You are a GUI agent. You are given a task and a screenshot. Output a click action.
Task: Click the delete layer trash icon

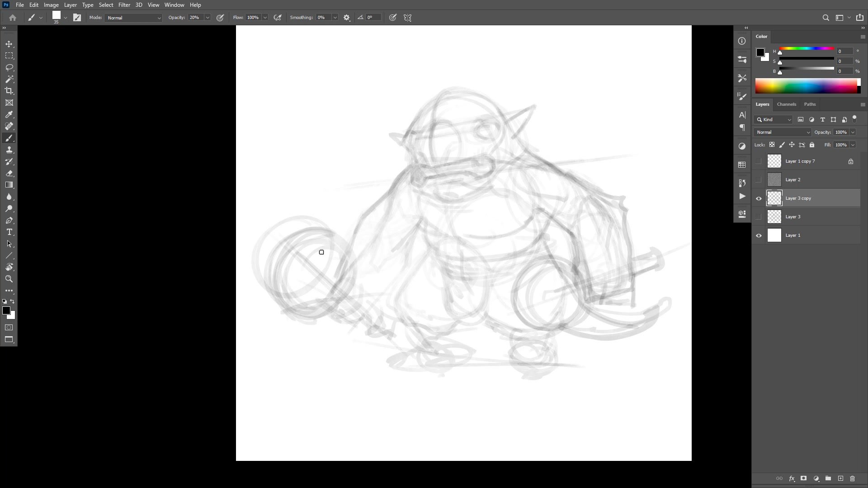tap(852, 479)
